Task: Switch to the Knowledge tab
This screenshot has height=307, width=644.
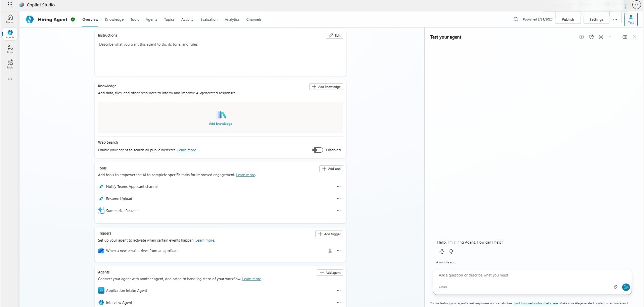Action: (x=114, y=19)
